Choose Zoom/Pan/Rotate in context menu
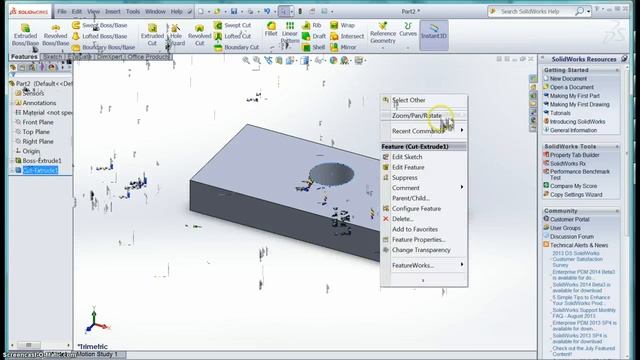 (x=424, y=116)
